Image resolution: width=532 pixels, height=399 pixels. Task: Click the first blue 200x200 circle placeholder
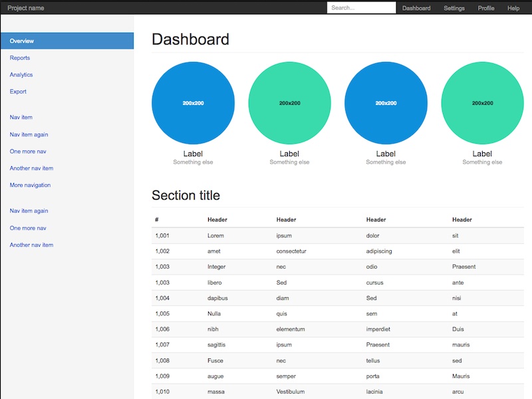[193, 103]
